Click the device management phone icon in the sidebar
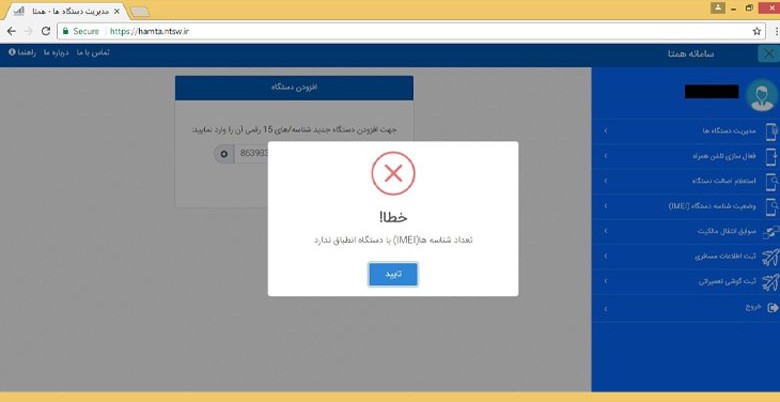The width and height of the screenshot is (780, 402). pyautogui.click(x=771, y=131)
